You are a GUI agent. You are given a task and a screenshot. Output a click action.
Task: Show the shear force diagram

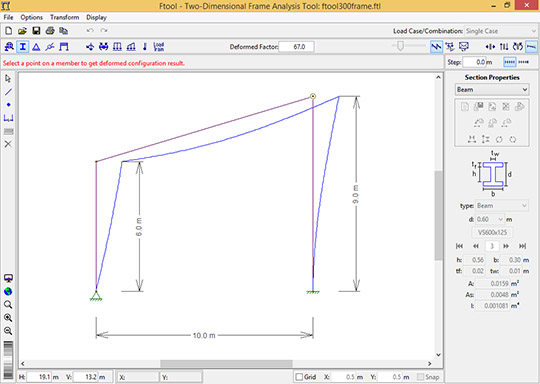[504, 46]
